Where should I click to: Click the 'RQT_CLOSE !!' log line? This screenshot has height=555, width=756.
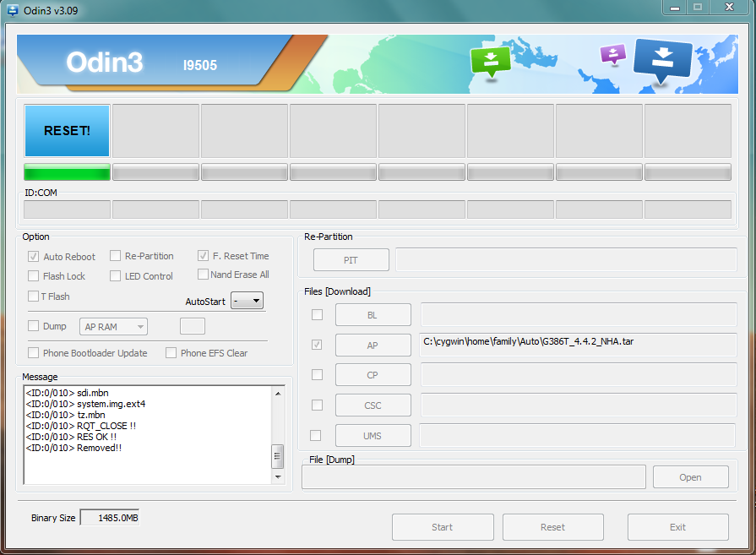tap(80, 426)
